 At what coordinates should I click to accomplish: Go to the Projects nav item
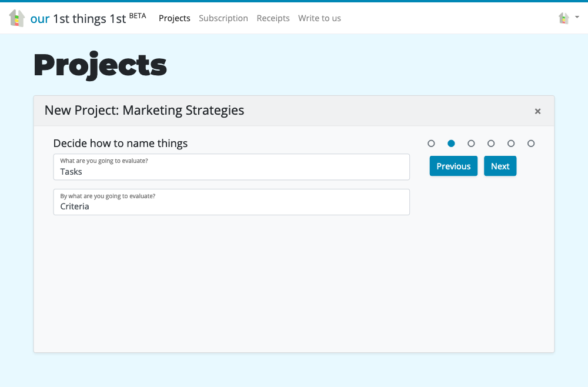click(175, 18)
